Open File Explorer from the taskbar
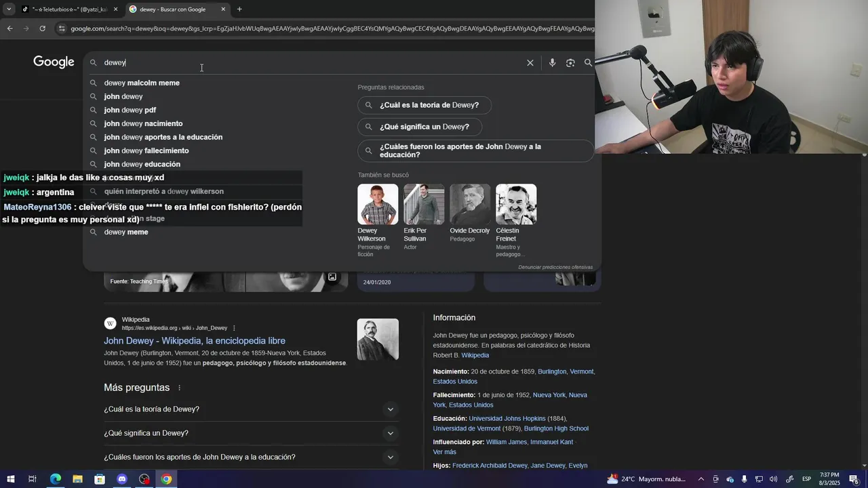Image resolution: width=868 pixels, height=488 pixels. [77, 479]
